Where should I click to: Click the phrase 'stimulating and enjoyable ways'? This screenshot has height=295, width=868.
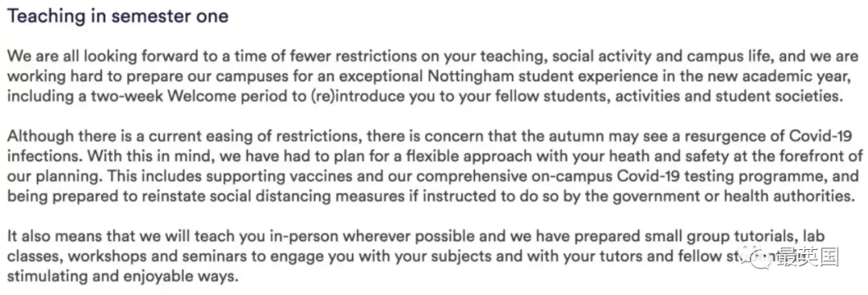pos(122,277)
